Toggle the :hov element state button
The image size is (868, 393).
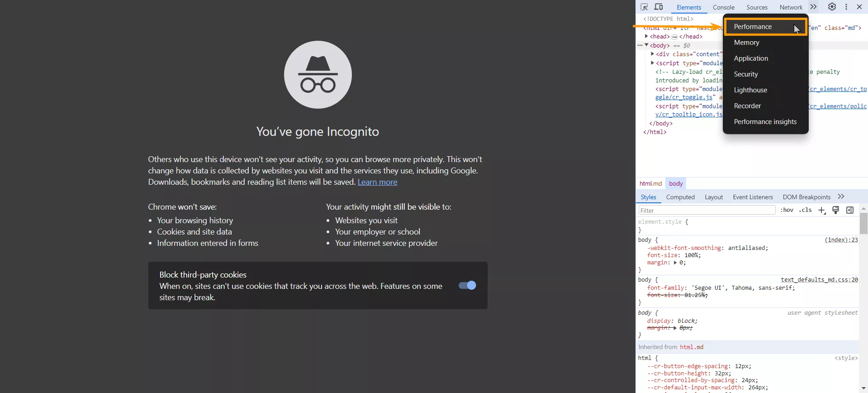(787, 210)
